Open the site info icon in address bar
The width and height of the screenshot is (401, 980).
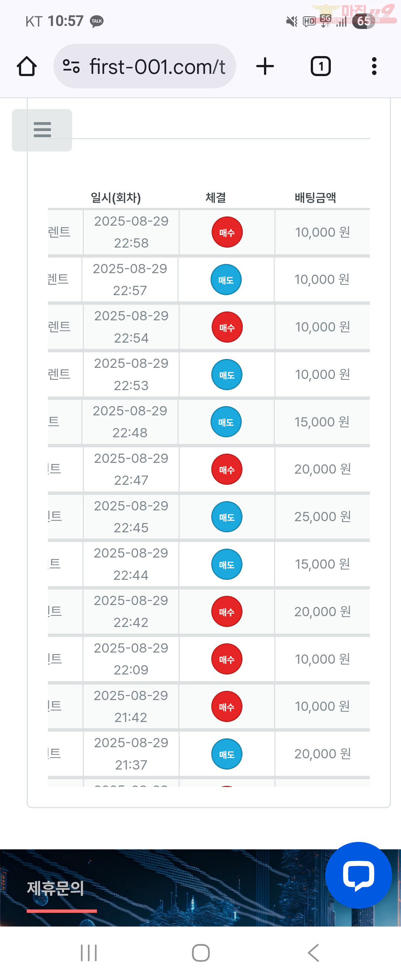71,66
